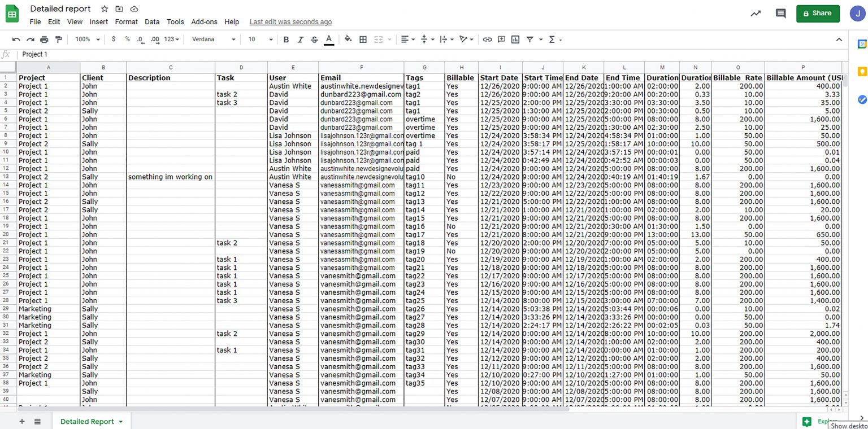Viewport: 868px width, 429px height.
Task: Pick a cell fill color
Action: pyautogui.click(x=348, y=40)
